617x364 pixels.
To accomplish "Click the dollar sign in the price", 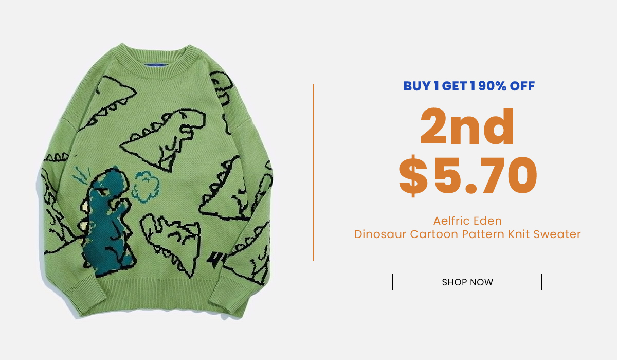I will tap(413, 177).
